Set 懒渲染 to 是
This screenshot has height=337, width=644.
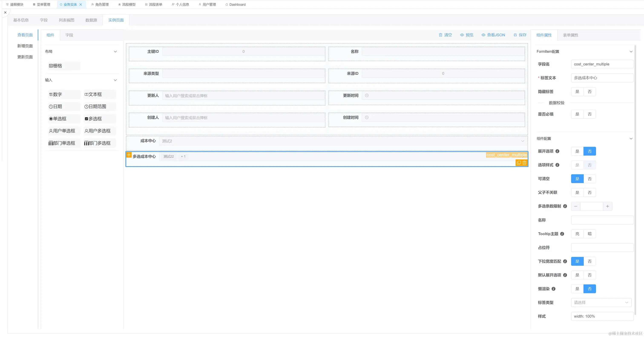(577, 289)
